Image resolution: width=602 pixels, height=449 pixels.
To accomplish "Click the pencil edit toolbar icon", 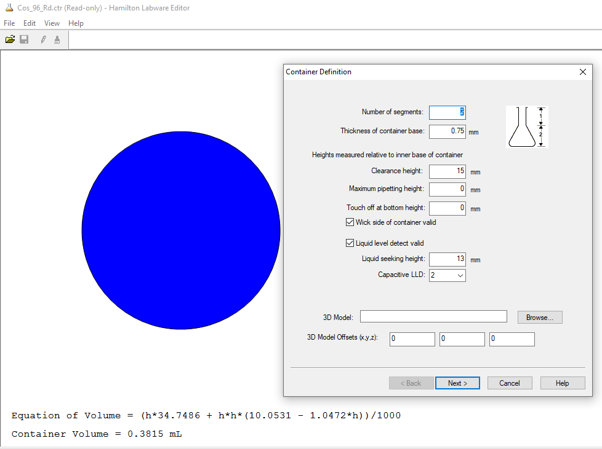I will [43, 39].
